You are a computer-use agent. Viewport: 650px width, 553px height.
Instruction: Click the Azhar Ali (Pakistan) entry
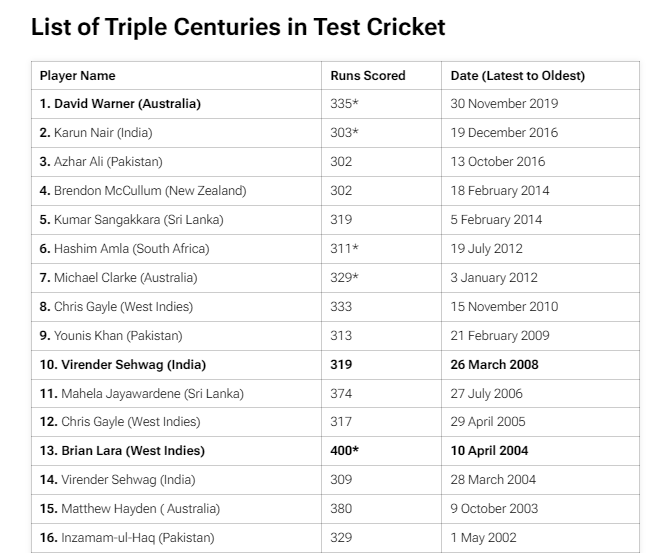coord(101,162)
